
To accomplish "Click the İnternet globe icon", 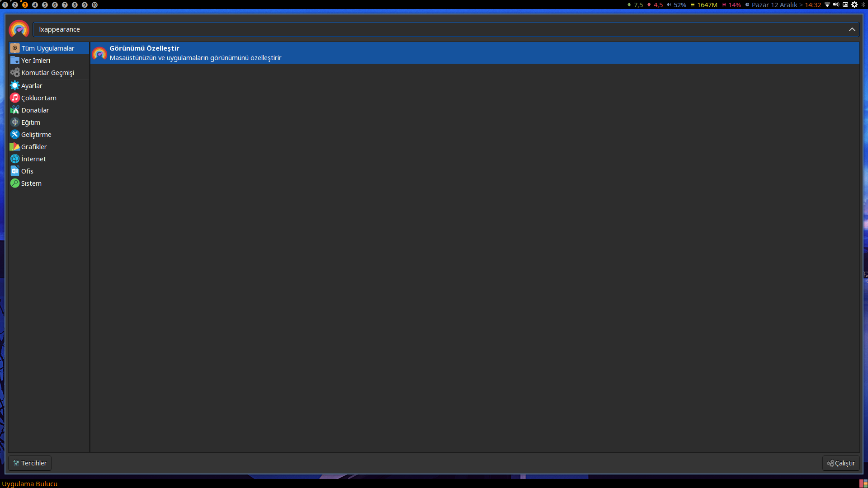I will [15, 159].
